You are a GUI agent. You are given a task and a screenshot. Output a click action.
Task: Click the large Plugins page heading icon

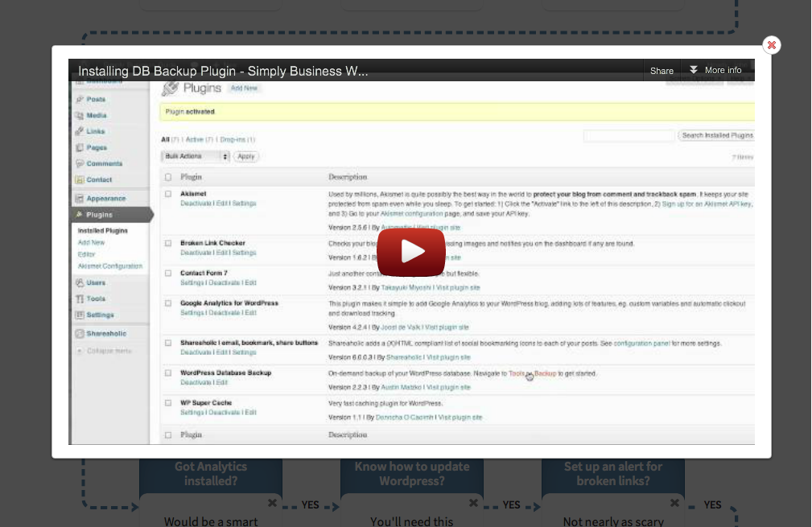170,89
